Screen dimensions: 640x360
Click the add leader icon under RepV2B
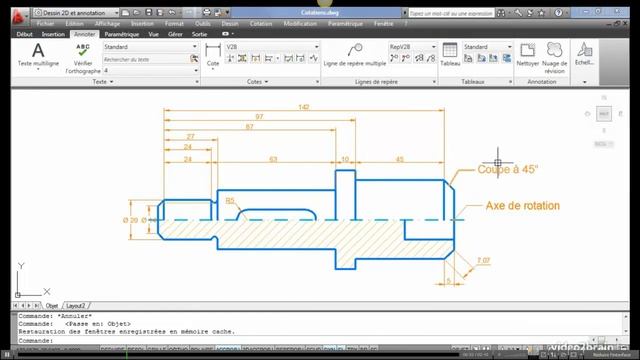[394, 58]
